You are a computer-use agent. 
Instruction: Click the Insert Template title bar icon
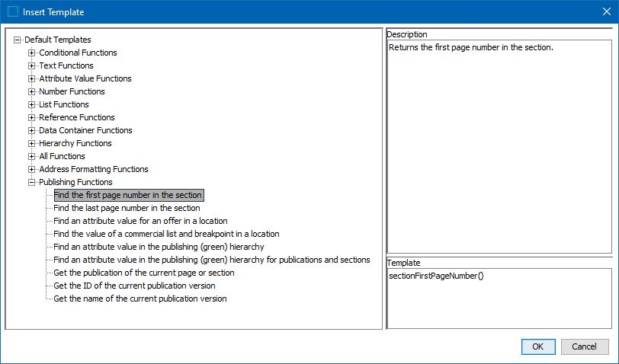pyautogui.click(x=13, y=12)
